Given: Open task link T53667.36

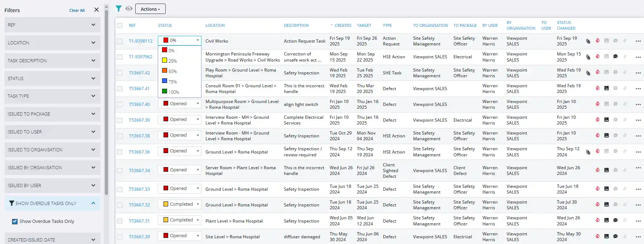Looking at the screenshot, I should click(140, 152).
